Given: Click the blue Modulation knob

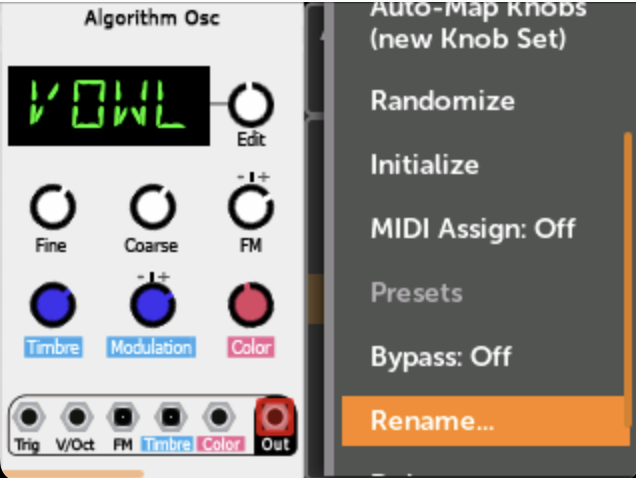Looking at the screenshot, I should pyautogui.click(x=153, y=305).
